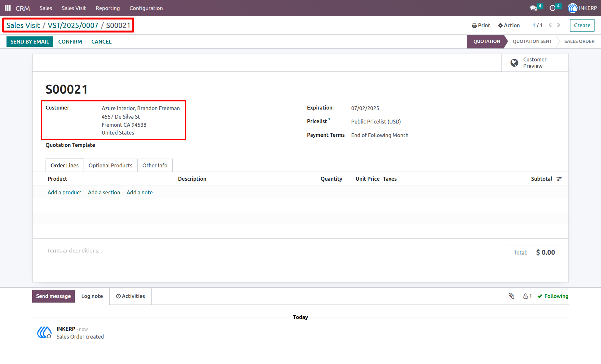
Task: Click the CRM app title
Action: tap(23, 8)
